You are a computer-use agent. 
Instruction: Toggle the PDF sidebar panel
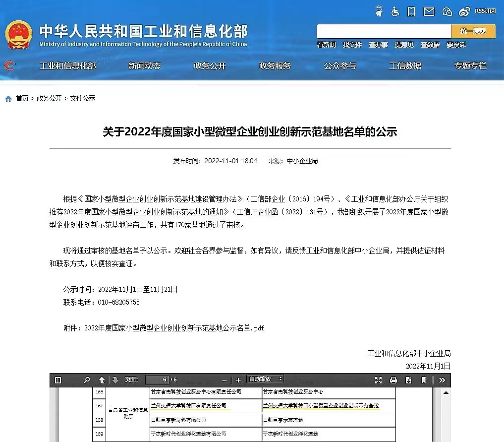click(x=58, y=380)
